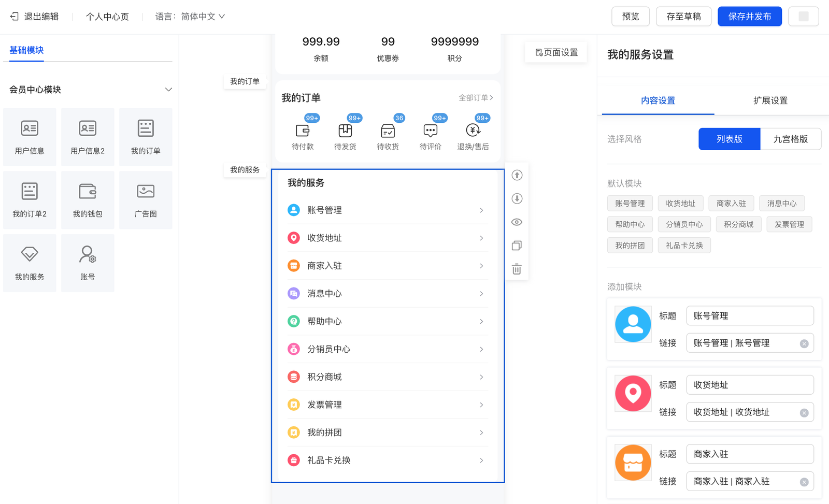
Task: Add the 广告图 image module
Action: pos(146,200)
